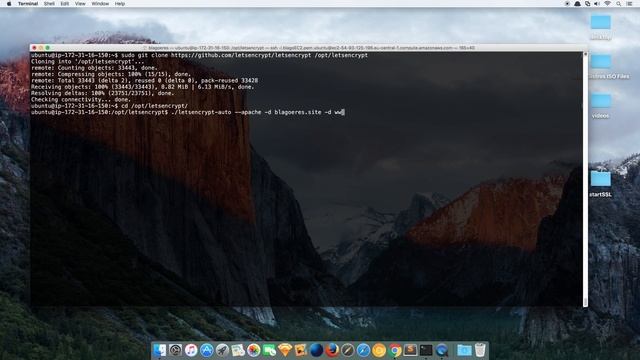
Task: Click the "Resolving deltas: 100%" line
Action: coord(102,93)
